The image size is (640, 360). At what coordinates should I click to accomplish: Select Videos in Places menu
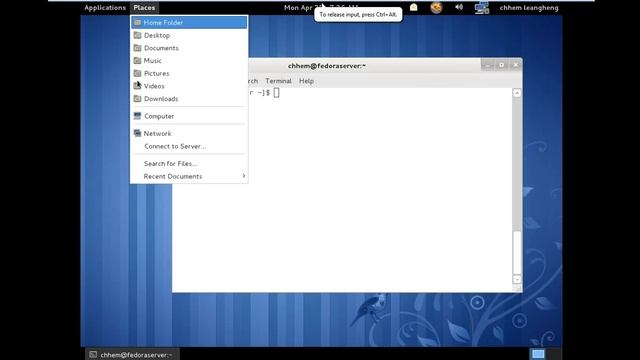(x=189, y=86)
